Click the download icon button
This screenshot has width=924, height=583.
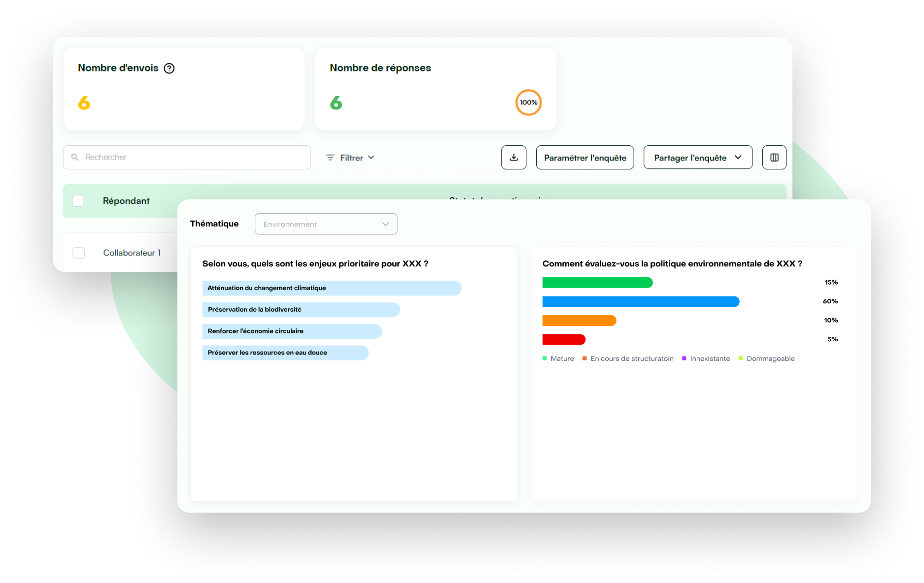pyautogui.click(x=513, y=158)
